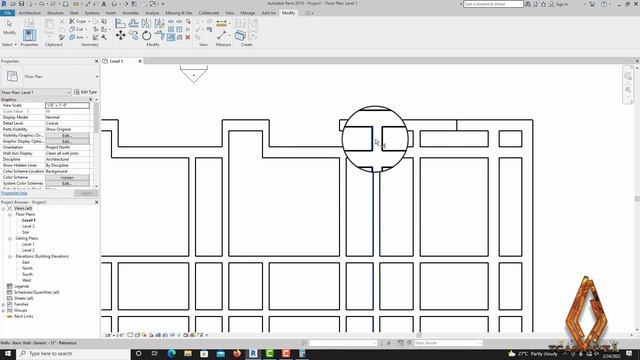Click the Create Assembly icon
Viewport: 640px width, 360px height.
pos(240,36)
